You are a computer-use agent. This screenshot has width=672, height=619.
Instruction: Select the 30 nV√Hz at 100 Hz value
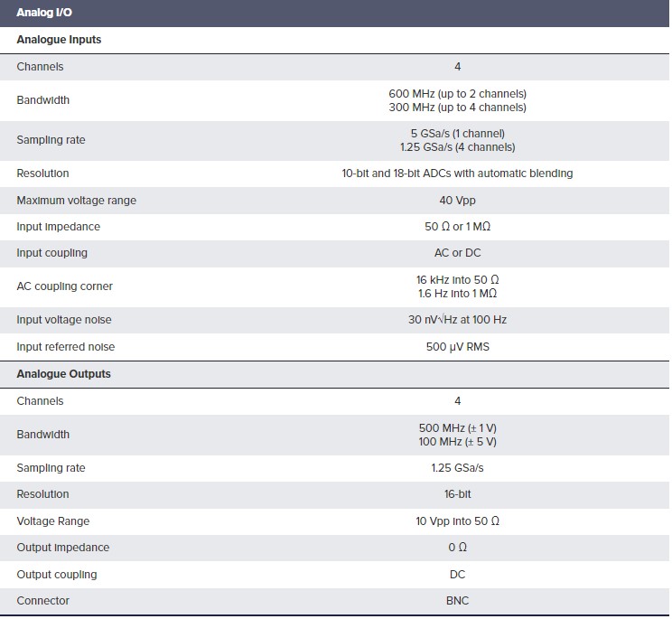point(457,319)
